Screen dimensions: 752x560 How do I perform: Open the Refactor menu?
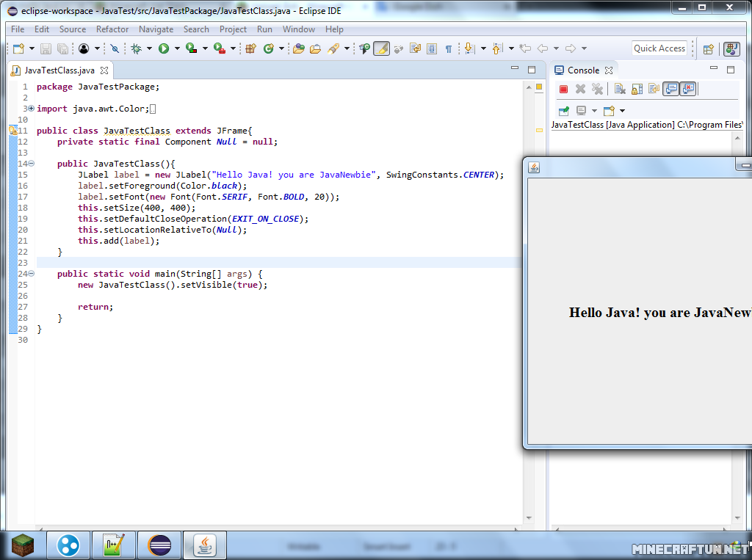112,29
